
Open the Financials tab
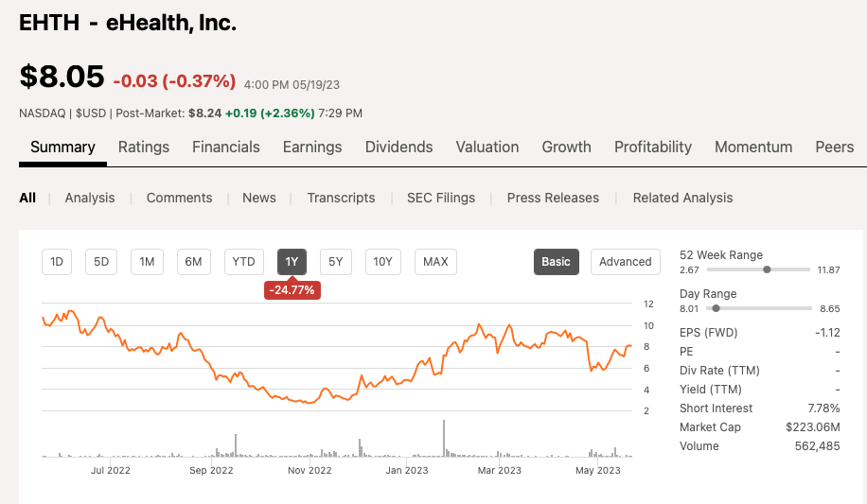point(225,147)
